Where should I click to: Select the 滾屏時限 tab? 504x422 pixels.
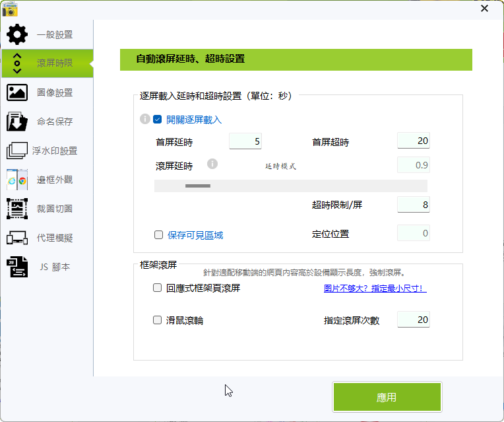pyautogui.click(x=47, y=63)
